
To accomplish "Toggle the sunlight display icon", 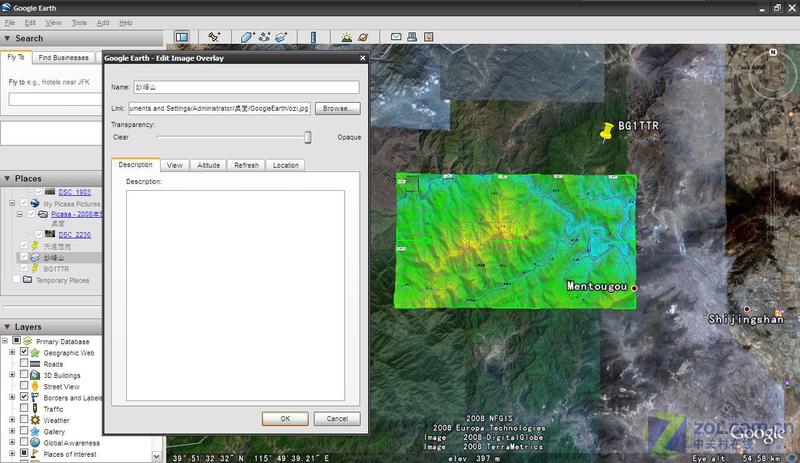I will pos(346,37).
